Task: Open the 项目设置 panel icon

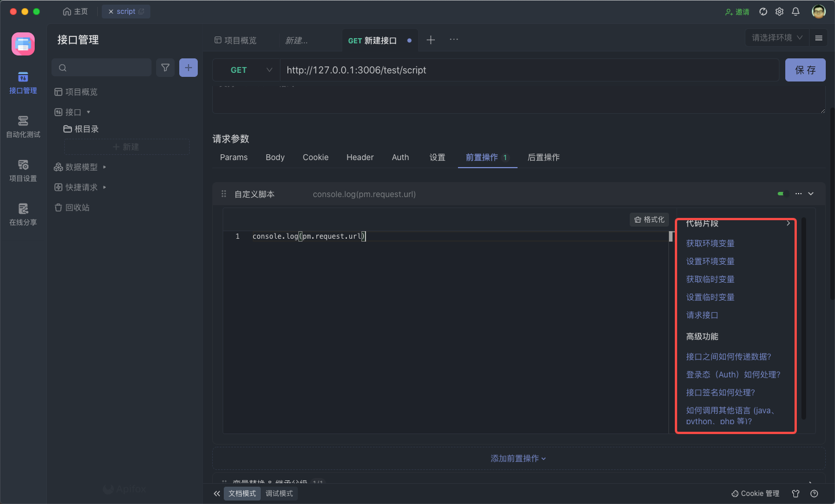Action: [x=23, y=171]
